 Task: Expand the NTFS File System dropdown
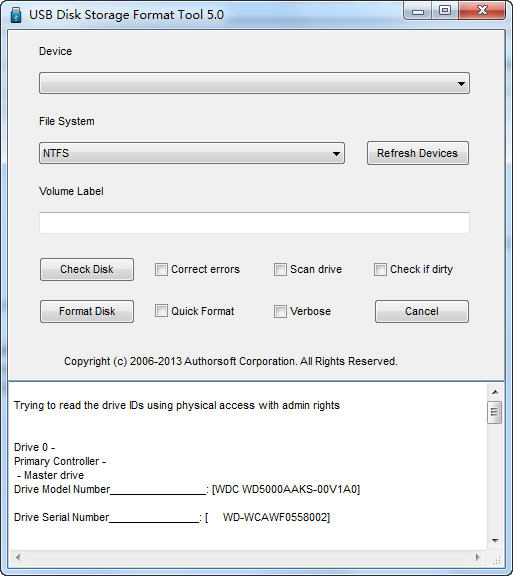pyautogui.click(x=192, y=153)
